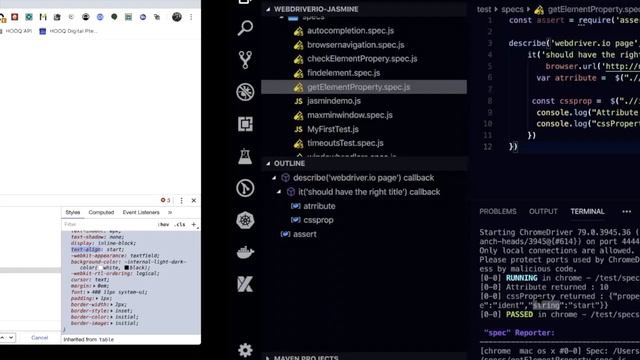Screen dimensions: 640x360
Task: Click Chrome three-dot menu icon
Action: 191,17
